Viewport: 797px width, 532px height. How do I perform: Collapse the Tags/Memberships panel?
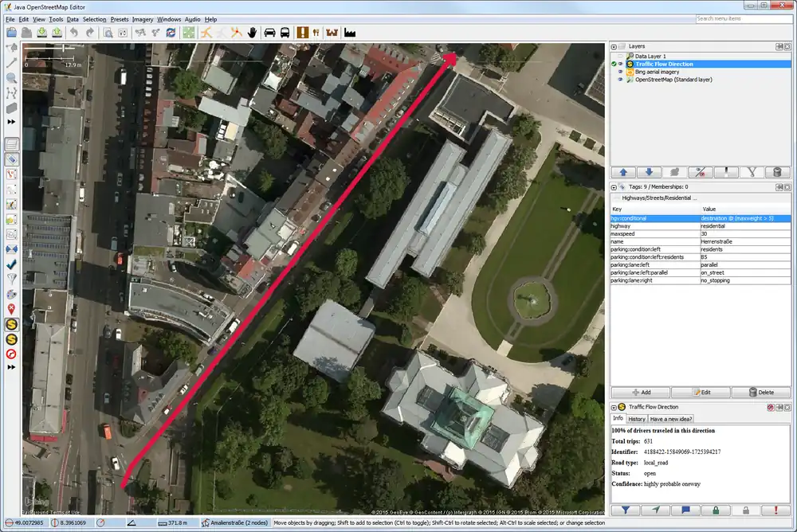point(614,186)
